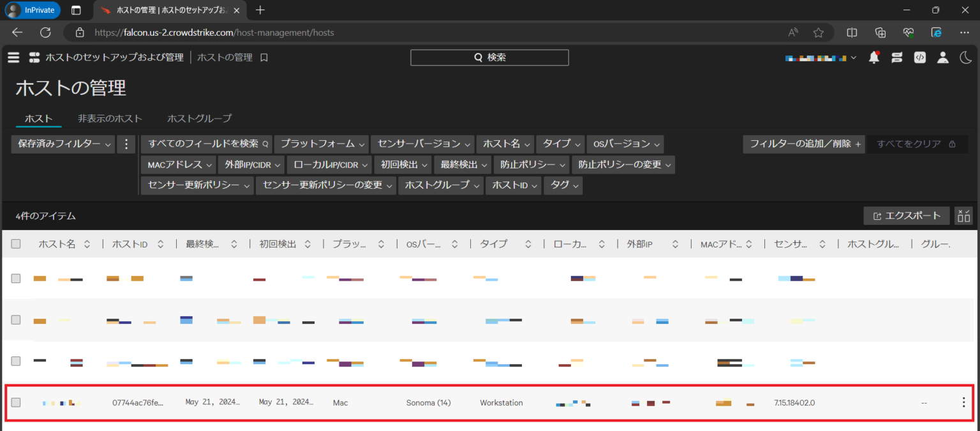Open the ホストグループ tab
Screen dimensions: 980x431
(x=199, y=118)
